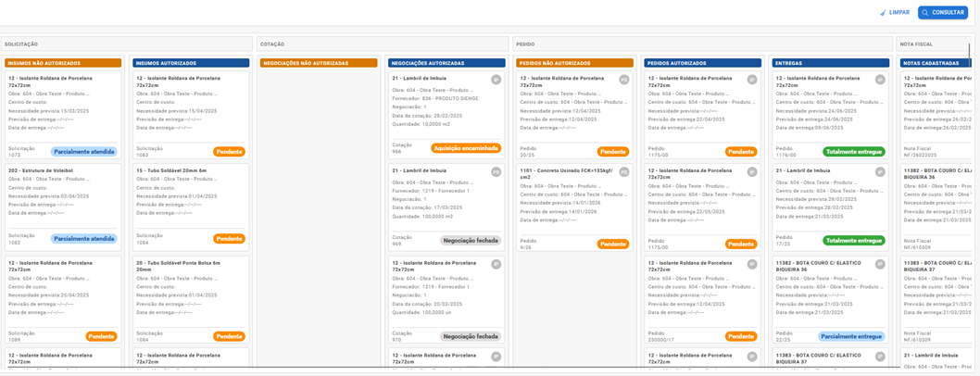This screenshot has height=376, width=980.
Task: Click Negociação fechada status on Cotação 970
Action: click(x=471, y=336)
